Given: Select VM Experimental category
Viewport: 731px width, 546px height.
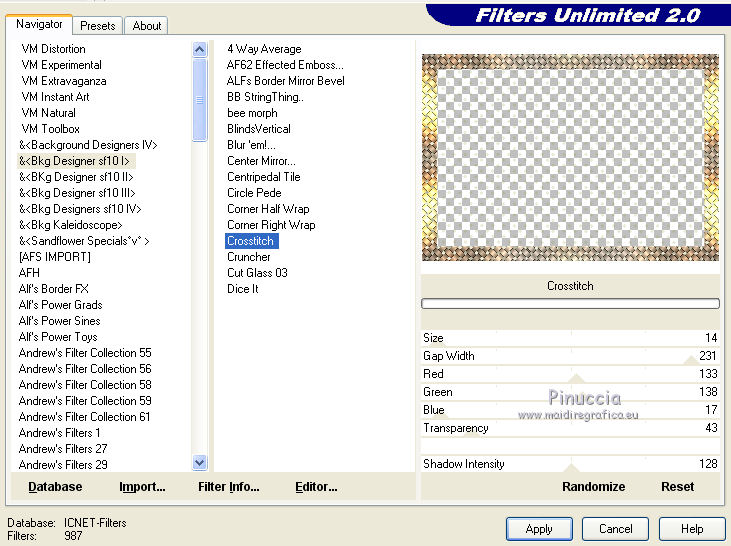Looking at the screenshot, I should 62,65.
